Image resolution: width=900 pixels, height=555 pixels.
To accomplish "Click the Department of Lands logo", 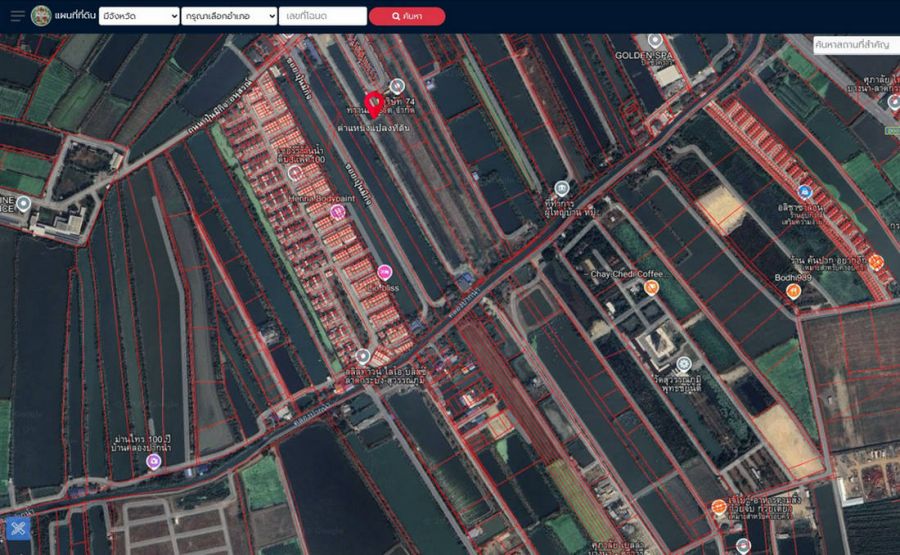I will pos(41,16).
